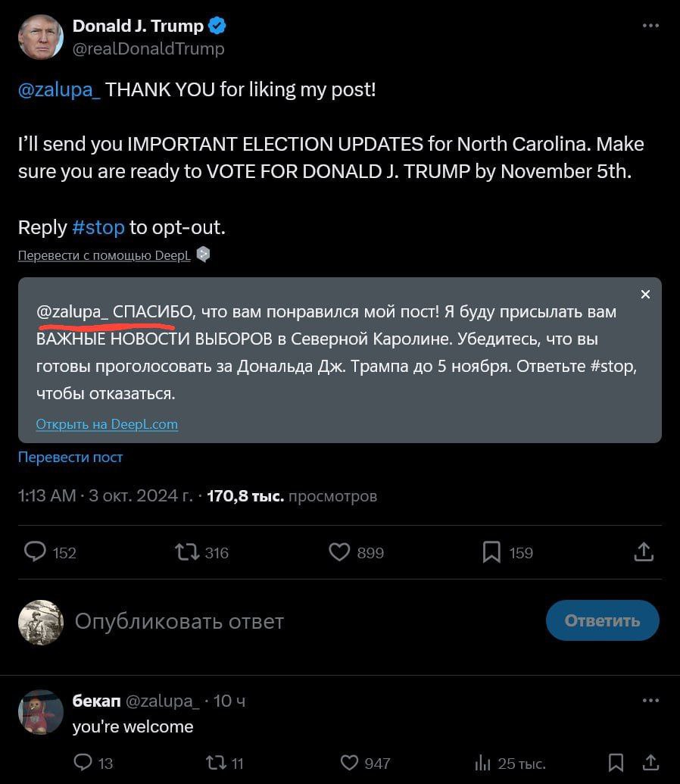The image size is (680, 784).
Task: Share the main post via share icon
Action: (643, 552)
